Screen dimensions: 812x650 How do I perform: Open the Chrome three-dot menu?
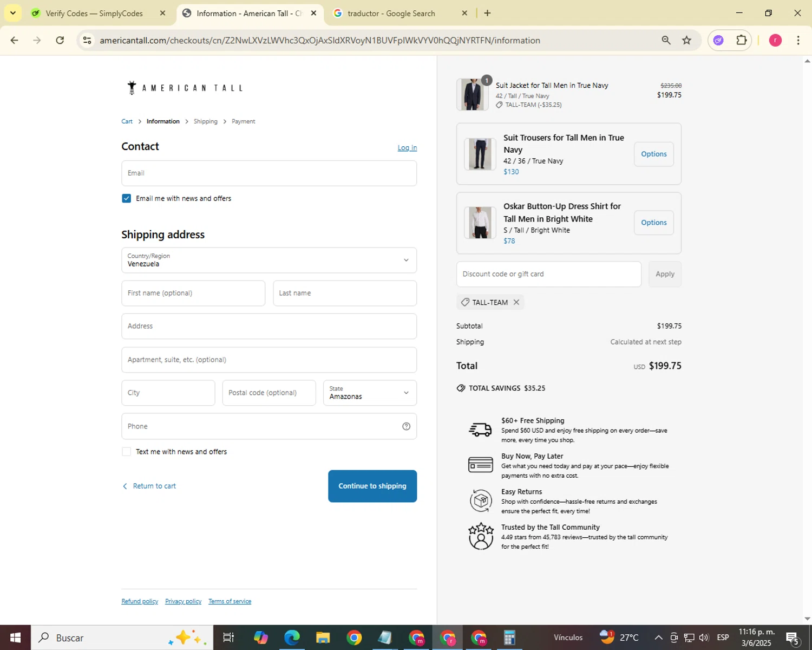point(798,40)
